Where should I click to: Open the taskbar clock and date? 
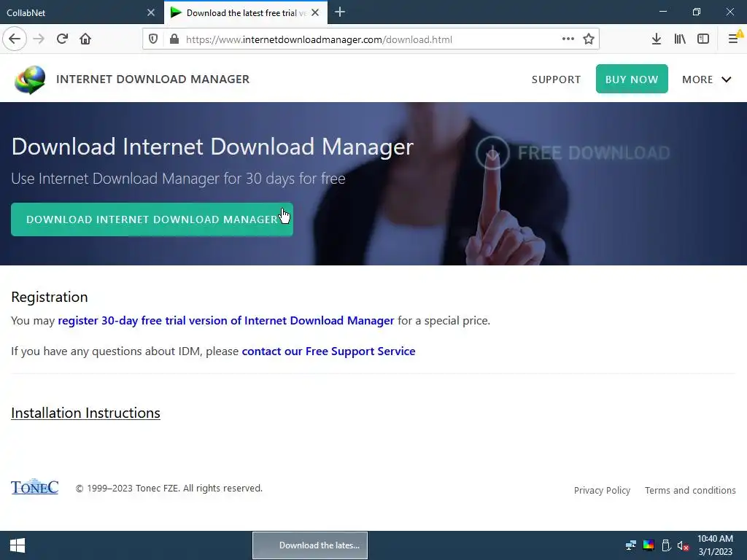click(x=715, y=545)
